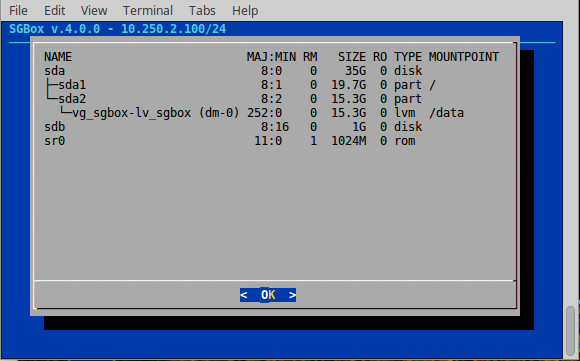Select the sda1 partition entry
This screenshot has height=361, width=580.
pos(72,85)
